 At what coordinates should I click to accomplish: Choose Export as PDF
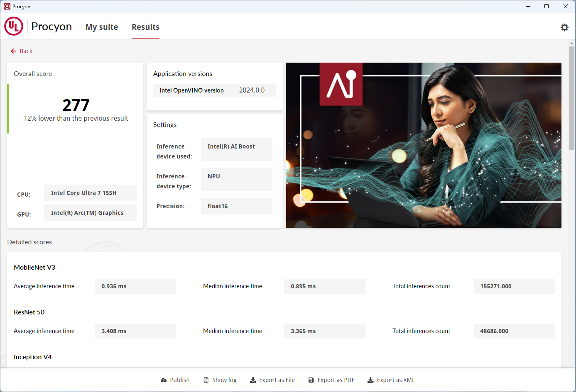(x=331, y=380)
